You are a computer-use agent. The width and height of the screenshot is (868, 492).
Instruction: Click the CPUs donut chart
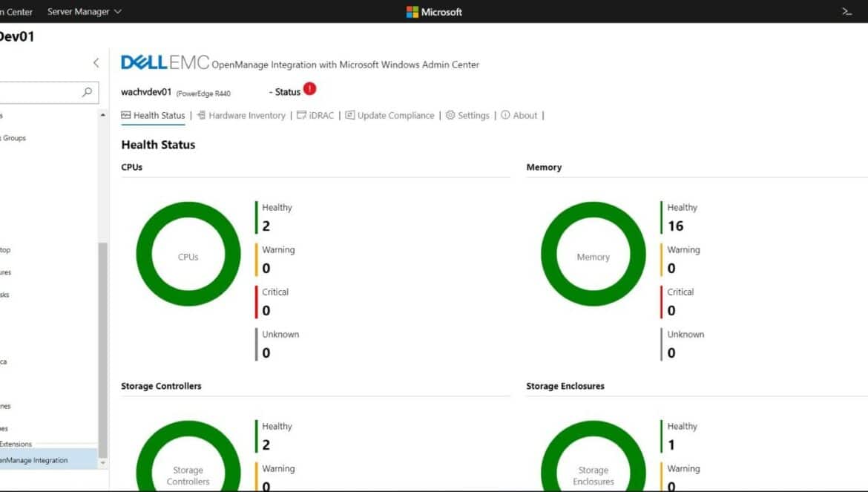pos(188,254)
